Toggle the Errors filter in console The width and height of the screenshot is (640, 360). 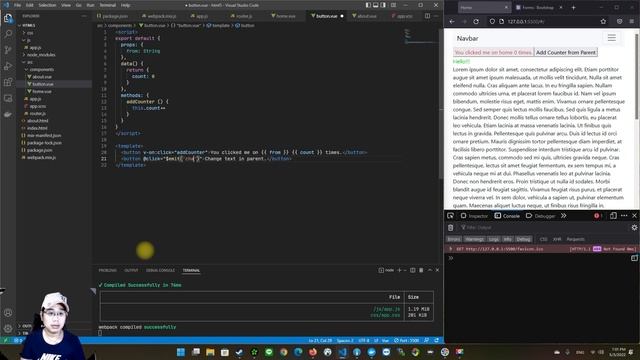[x=454, y=239]
